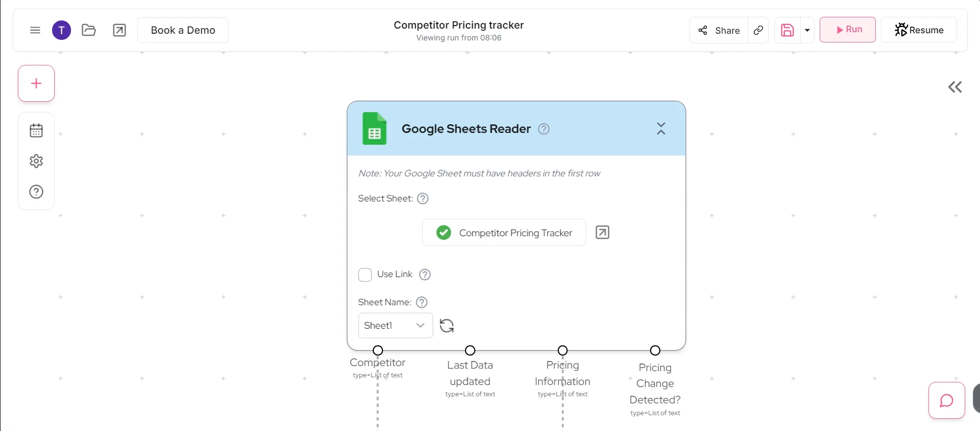Open settings gear in left sidebar
The image size is (980, 431).
(36, 161)
